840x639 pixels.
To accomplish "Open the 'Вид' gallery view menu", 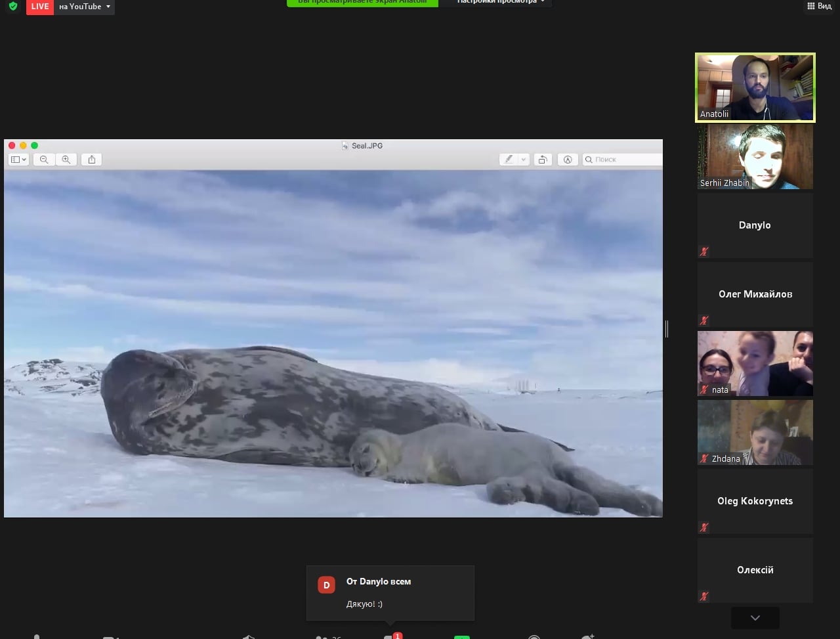I will click(819, 6).
